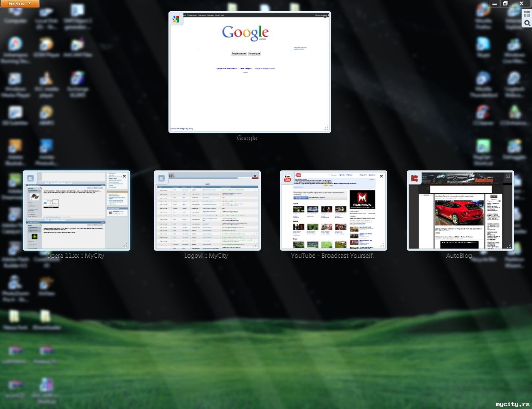Click the AutoBlog favicon on its thumbnail
The height and width of the screenshot is (409, 532).
[414, 178]
